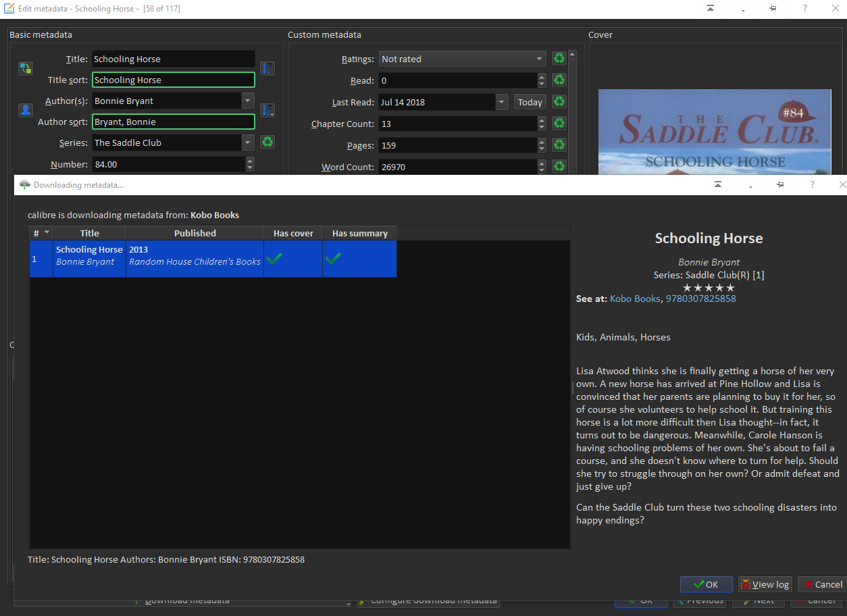This screenshot has width=847, height=616.
Task: Auto-generate author sort from authors
Action: pyautogui.click(x=267, y=110)
